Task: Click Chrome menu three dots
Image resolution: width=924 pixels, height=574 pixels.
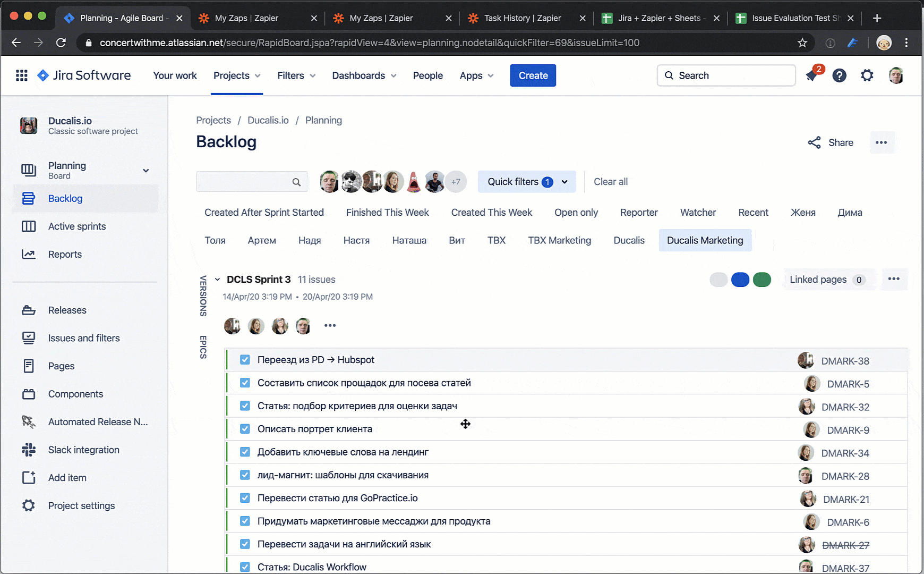Action: pos(906,43)
